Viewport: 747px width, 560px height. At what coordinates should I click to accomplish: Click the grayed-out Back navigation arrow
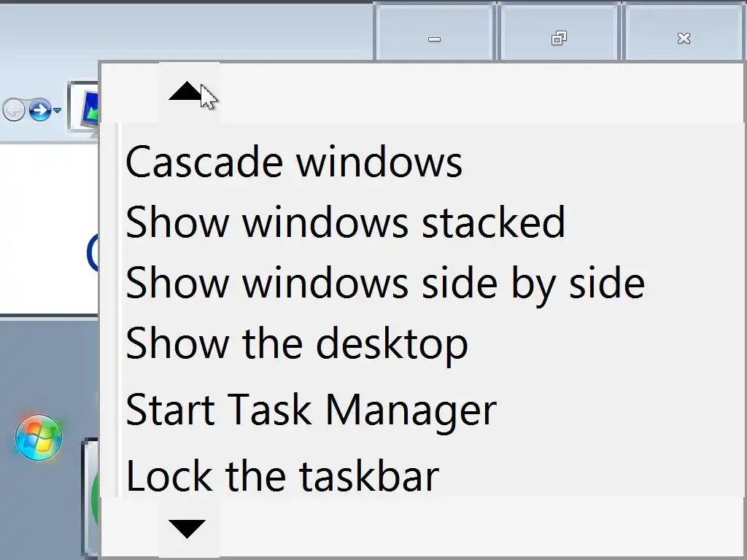13,111
